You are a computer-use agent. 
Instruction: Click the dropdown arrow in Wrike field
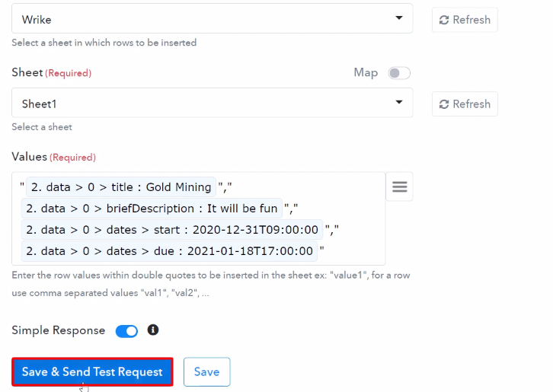[399, 18]
